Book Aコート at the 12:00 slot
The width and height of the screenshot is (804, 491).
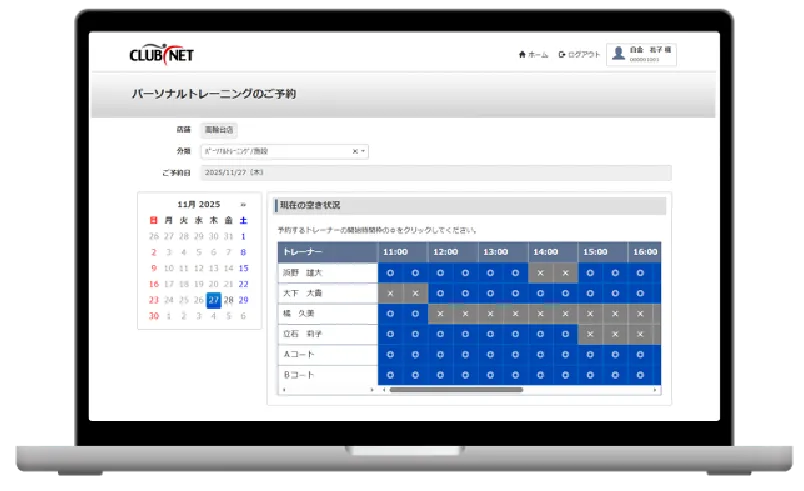click(x=440, y=355)
